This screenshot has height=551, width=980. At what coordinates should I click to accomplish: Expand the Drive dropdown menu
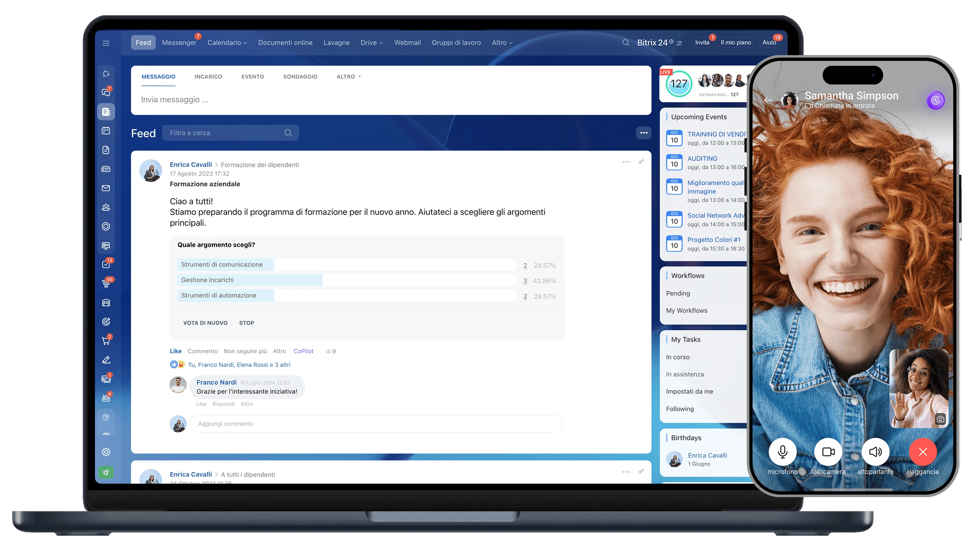[x=371, y=43]
